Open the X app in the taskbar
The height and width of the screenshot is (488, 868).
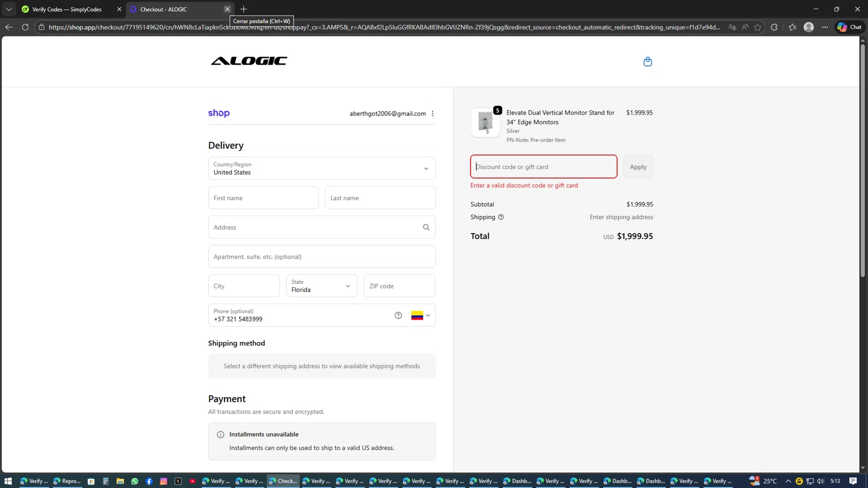point(178,481)
